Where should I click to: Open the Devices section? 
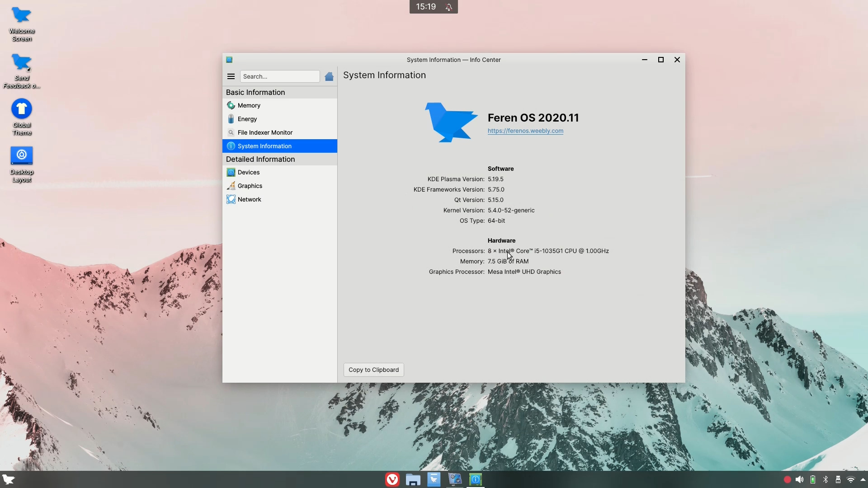pyautogui.click(x=248, y=172)
